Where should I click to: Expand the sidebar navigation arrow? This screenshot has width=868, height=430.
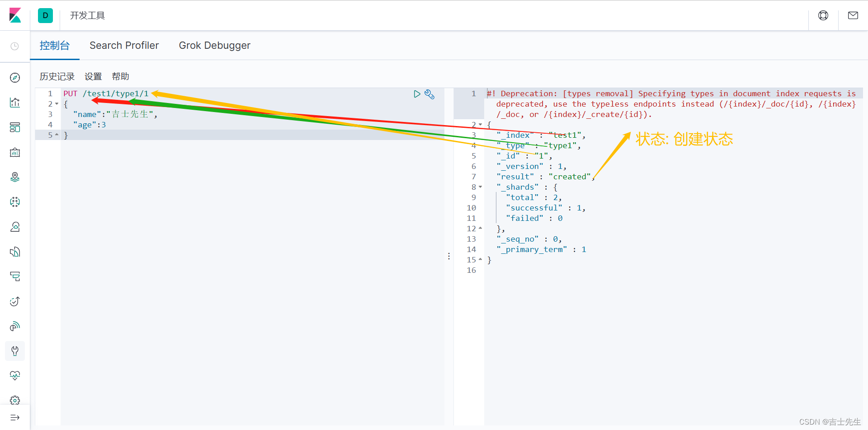point(15,417)
